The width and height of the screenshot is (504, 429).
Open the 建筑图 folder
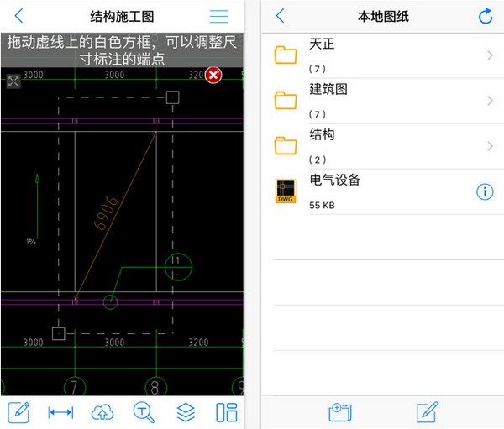(x=382, y=101)
